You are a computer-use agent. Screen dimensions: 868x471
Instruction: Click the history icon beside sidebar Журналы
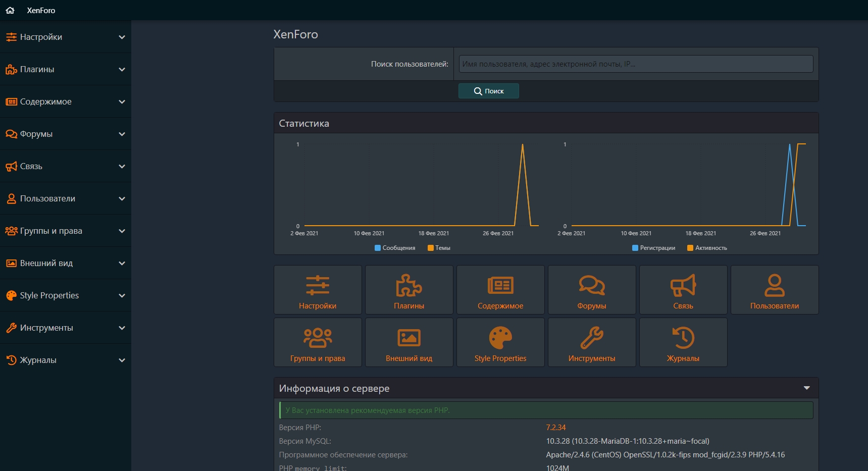click(x=11, y=360)
